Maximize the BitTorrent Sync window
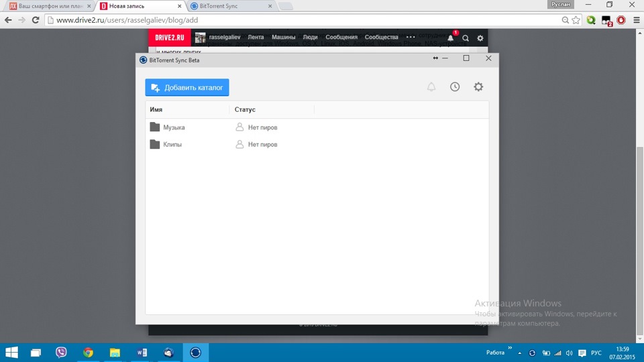644x362 pixels. coord(466,58)
